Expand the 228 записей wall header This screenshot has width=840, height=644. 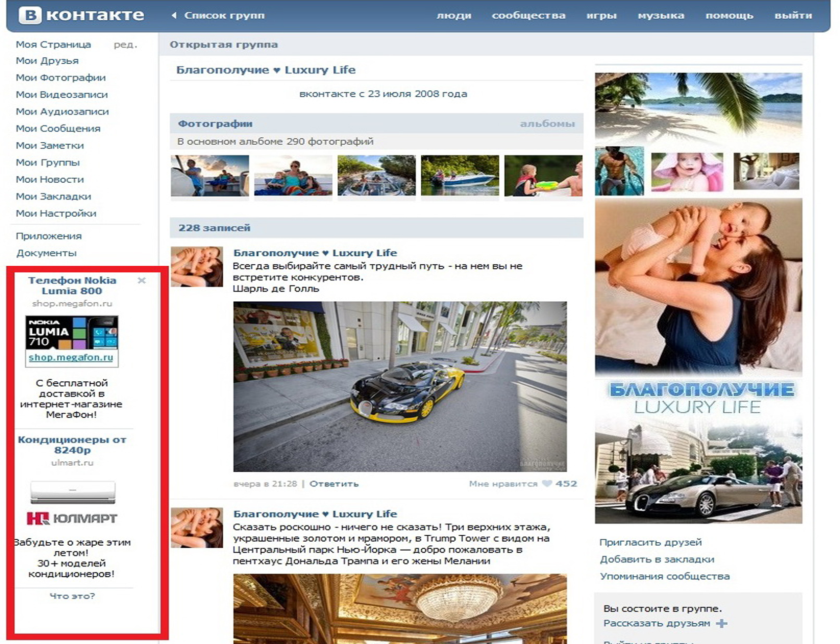point(214,228)
